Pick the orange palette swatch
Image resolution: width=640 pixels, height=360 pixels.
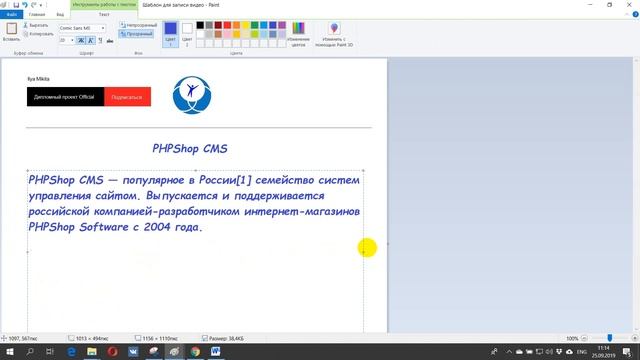[236, 25]
